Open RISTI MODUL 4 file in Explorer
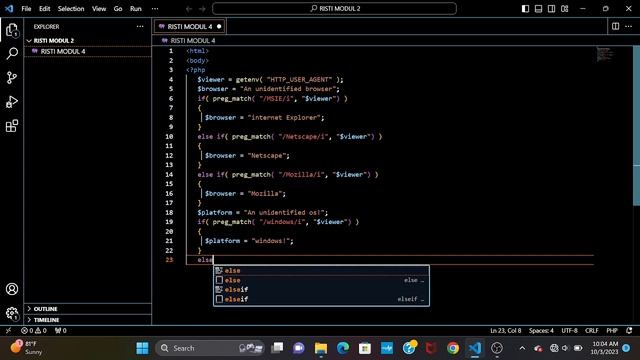 click(x=63, y=51)
